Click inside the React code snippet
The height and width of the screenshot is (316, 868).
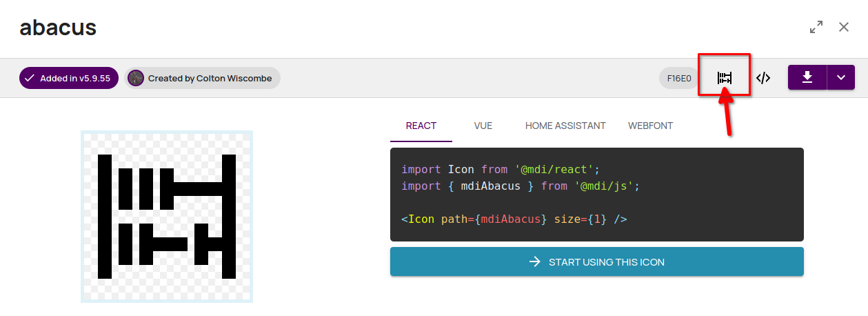(597, 195)
